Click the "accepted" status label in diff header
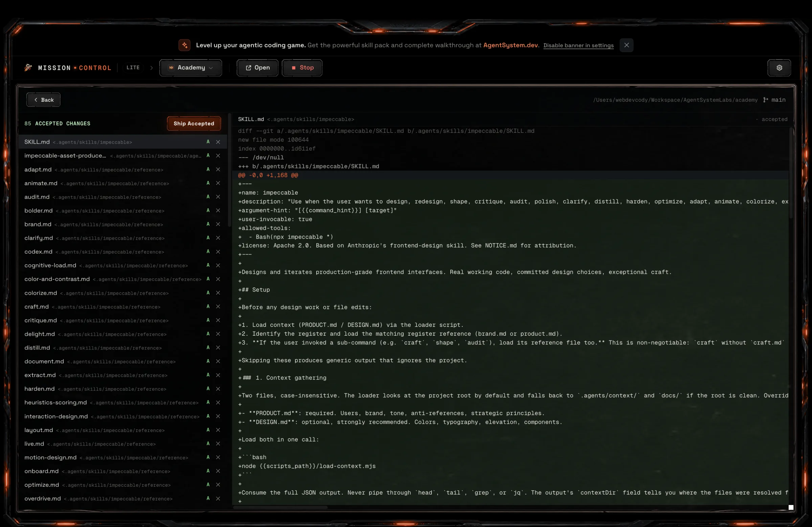The width and height of the screenshot is (812, 527). pos(774,119)
